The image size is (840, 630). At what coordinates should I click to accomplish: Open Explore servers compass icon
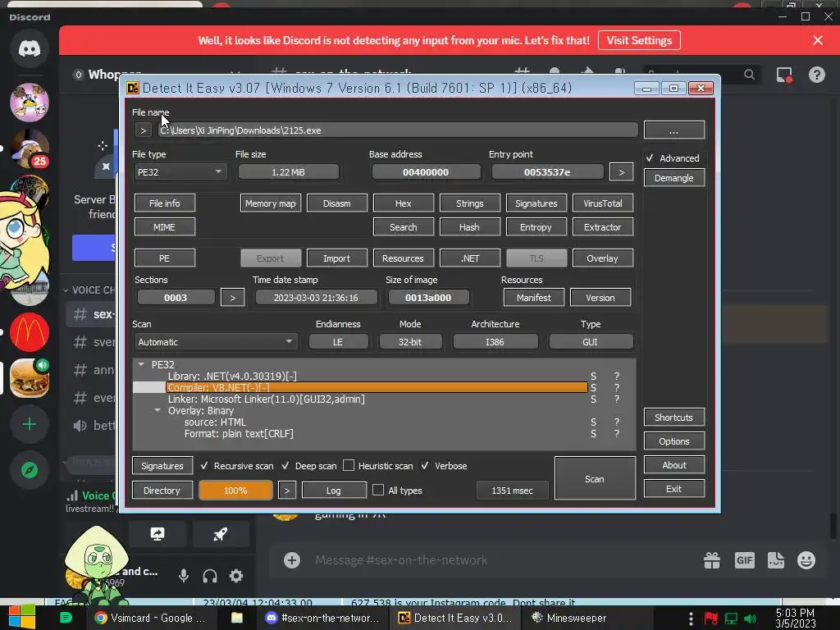30,470
